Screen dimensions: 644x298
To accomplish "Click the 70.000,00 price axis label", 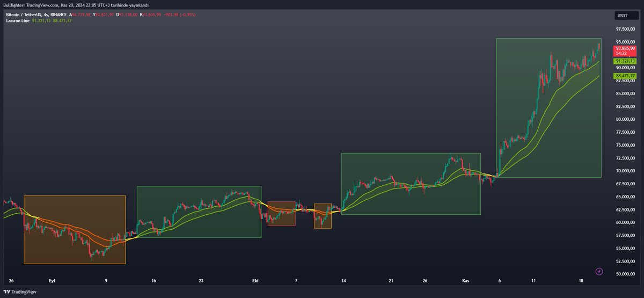I will coord(625,171).
